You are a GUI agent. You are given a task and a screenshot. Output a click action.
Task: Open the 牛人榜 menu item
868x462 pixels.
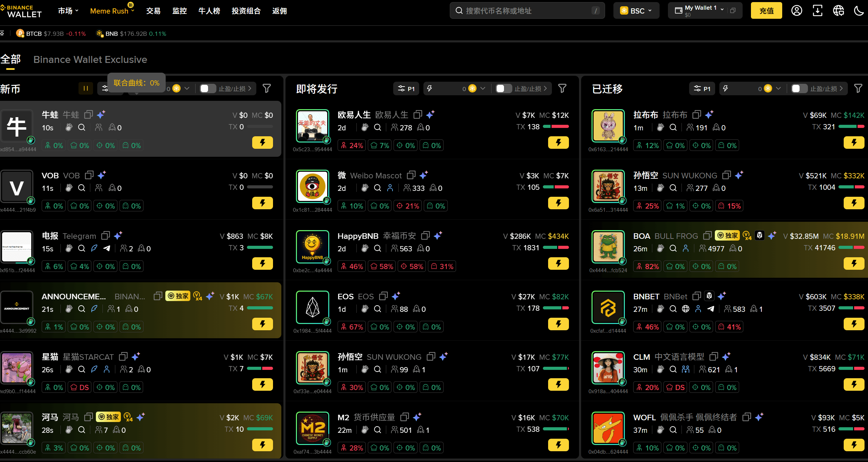(209, 11)
